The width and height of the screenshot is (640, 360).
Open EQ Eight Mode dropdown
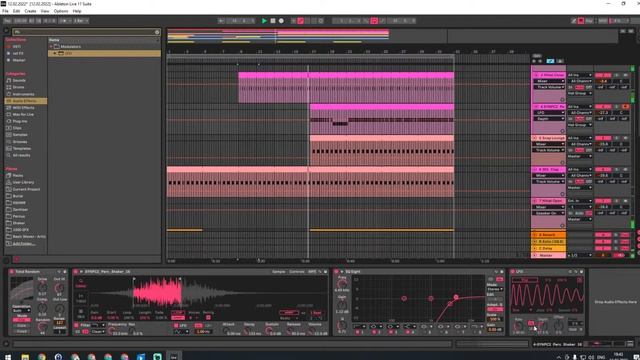tap(495, 289)
